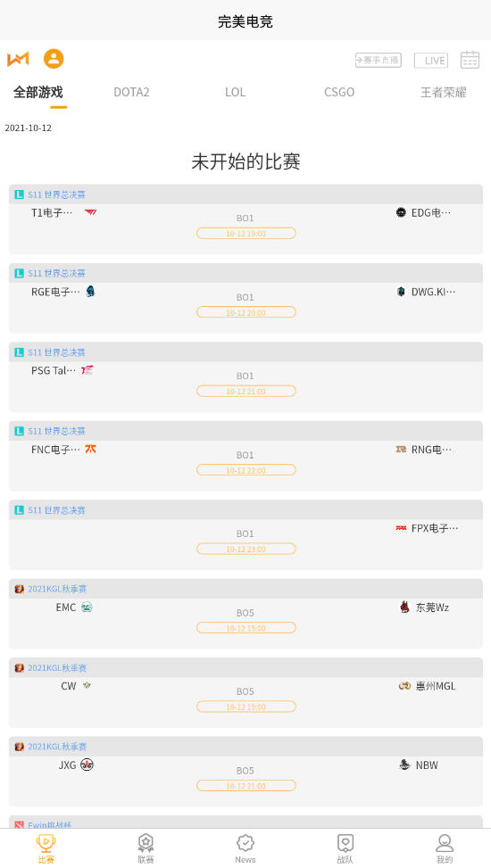
Task: Open the 赛事直播 live stream button
Action: point(379,60)
